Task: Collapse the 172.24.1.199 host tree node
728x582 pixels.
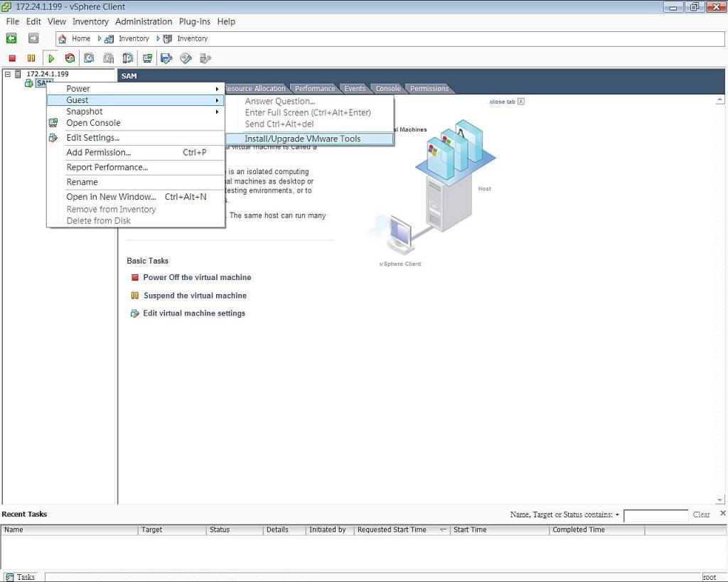Action: coord(7,74)
